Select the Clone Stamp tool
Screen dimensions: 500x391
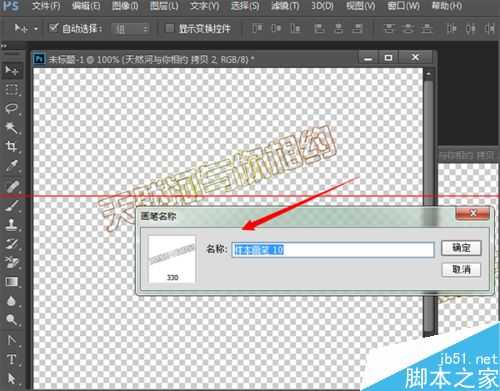12,224
